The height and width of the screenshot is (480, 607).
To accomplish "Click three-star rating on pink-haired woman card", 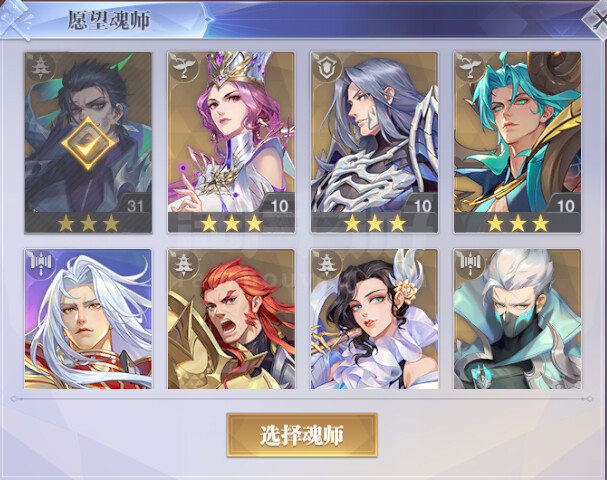I will tap(231, 223).
